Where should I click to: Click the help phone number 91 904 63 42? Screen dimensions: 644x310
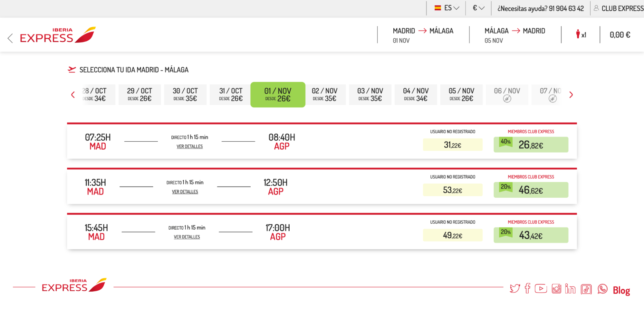click(566, 8)
